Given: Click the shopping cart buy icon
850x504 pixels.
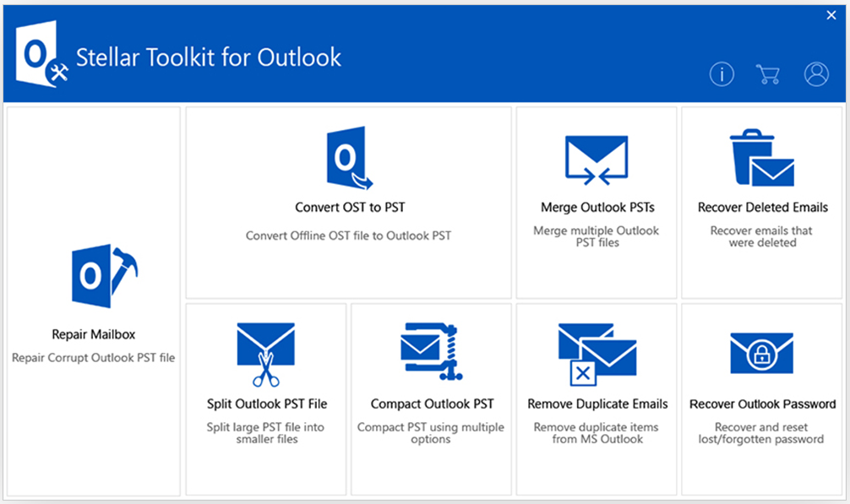Looking at the screenshot, I should [768, 74].
